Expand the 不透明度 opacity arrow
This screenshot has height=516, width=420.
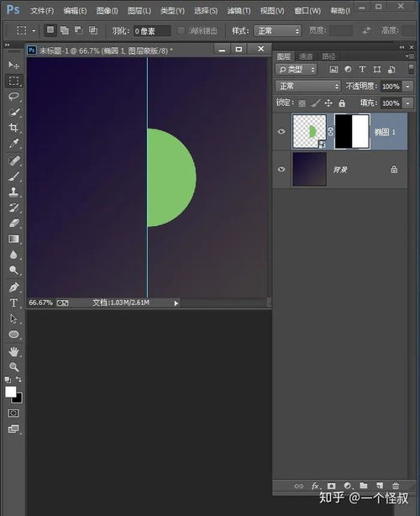(408, 87)
